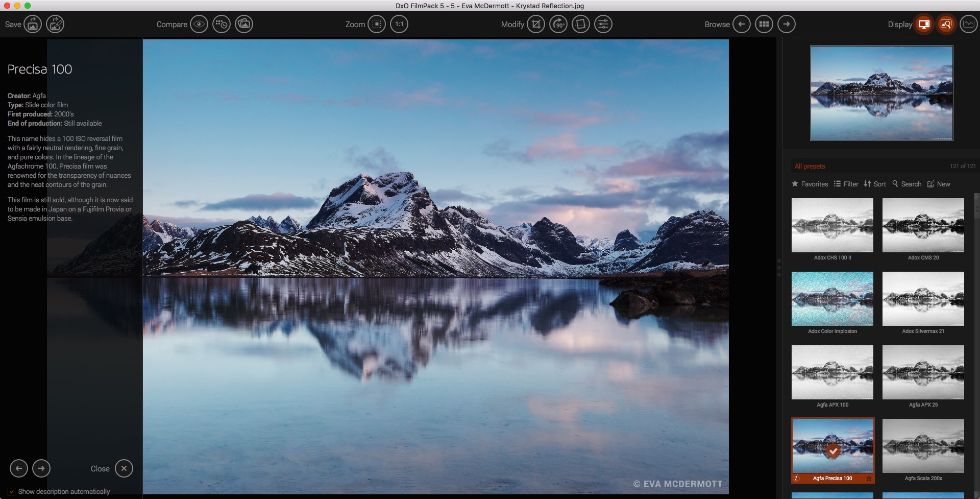Open the Browse grid view
The image size is (980, 499).
[764, 24]
